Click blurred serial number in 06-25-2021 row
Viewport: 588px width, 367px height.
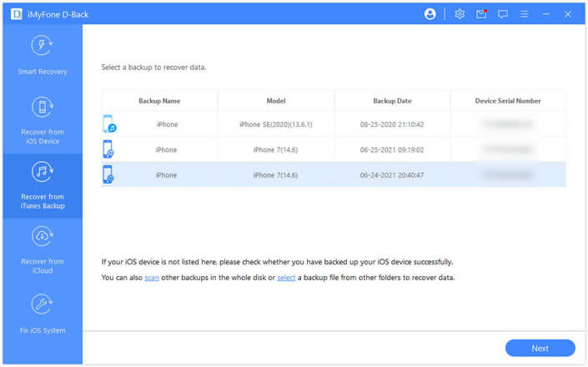click(x=508, y=149)
